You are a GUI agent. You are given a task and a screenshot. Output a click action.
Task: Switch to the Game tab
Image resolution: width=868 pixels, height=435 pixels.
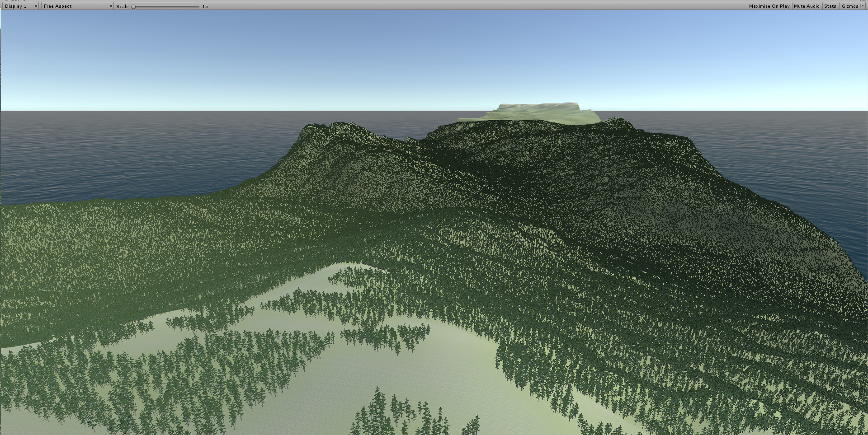click(16, 1)
